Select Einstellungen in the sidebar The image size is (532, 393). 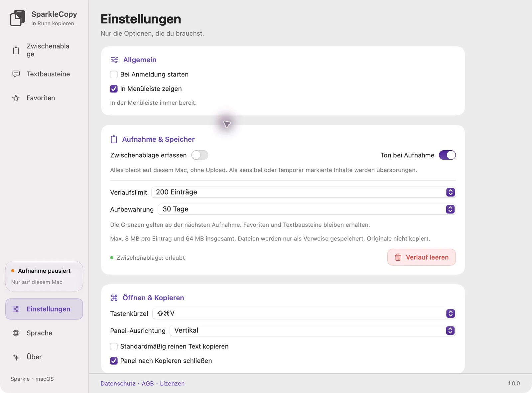coord(44,309)
